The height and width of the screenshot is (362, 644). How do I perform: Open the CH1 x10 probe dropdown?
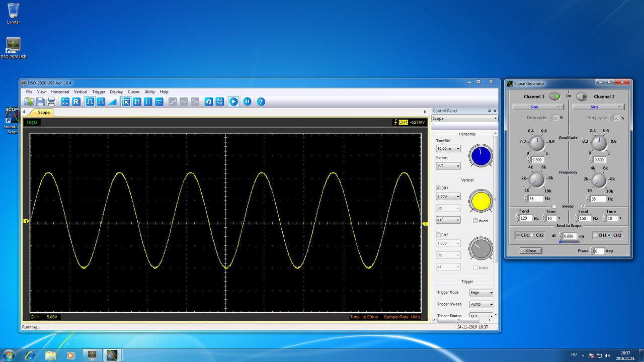pos(448,220)
